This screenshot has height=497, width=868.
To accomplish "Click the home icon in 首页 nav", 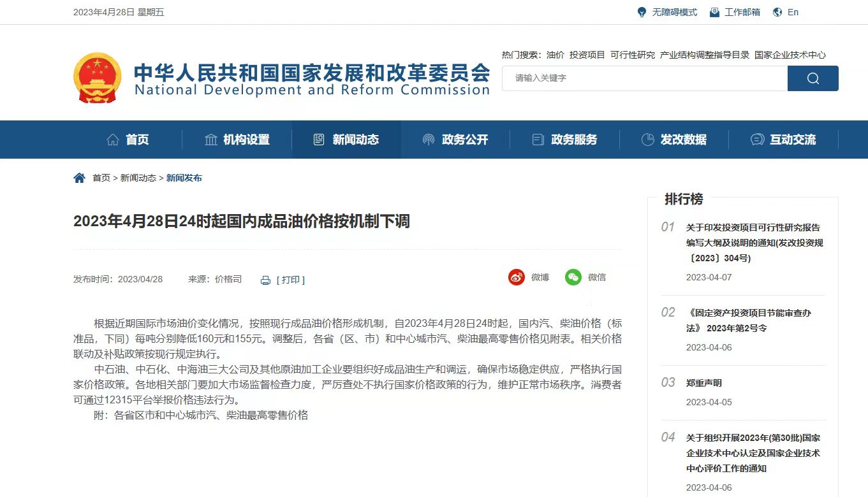I will point(113,140).
